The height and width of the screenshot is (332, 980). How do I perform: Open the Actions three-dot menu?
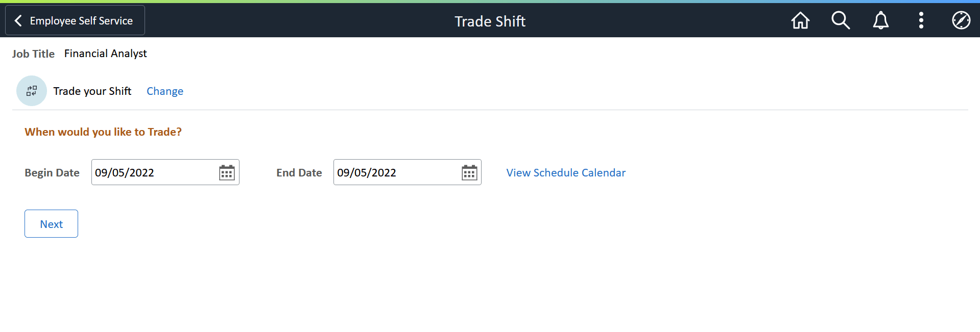pyautogui.click(x=921, y=20)
